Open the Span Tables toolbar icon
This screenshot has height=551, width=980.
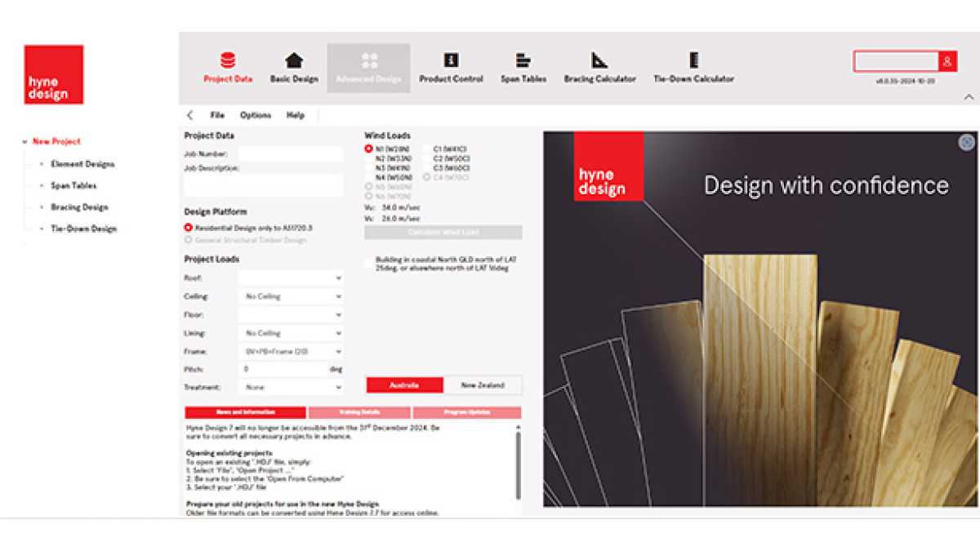pos(523,60)
